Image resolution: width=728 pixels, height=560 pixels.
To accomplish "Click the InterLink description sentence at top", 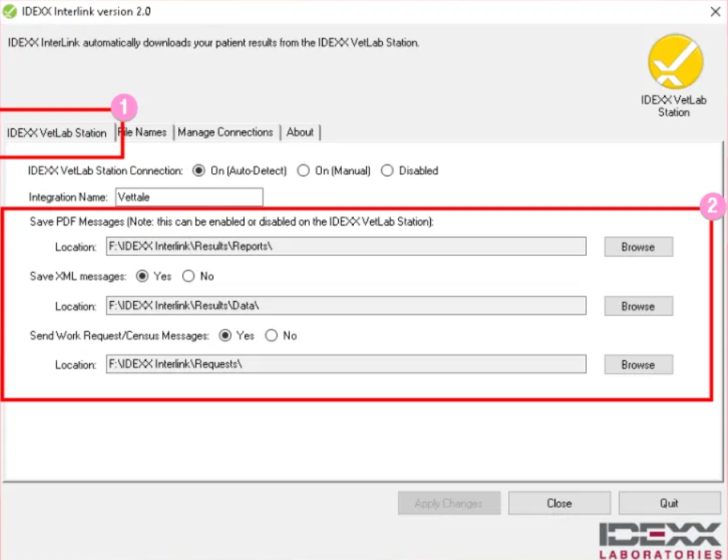I will pos(214,43).
